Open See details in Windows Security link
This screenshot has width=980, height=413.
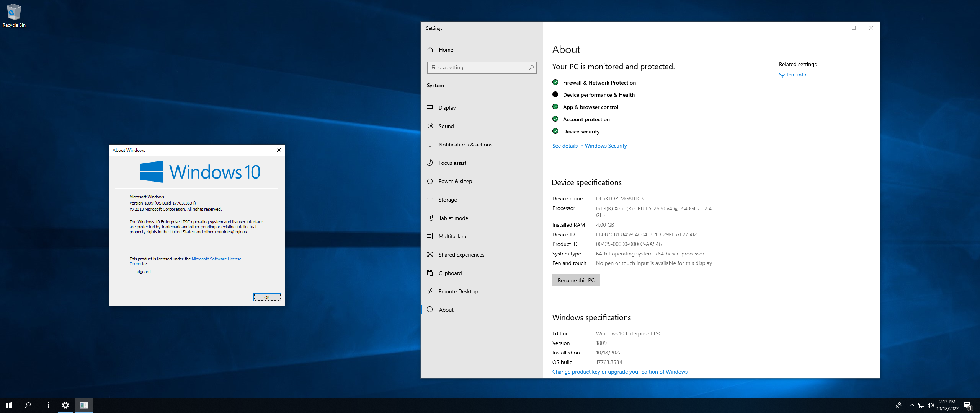point(589,146)
